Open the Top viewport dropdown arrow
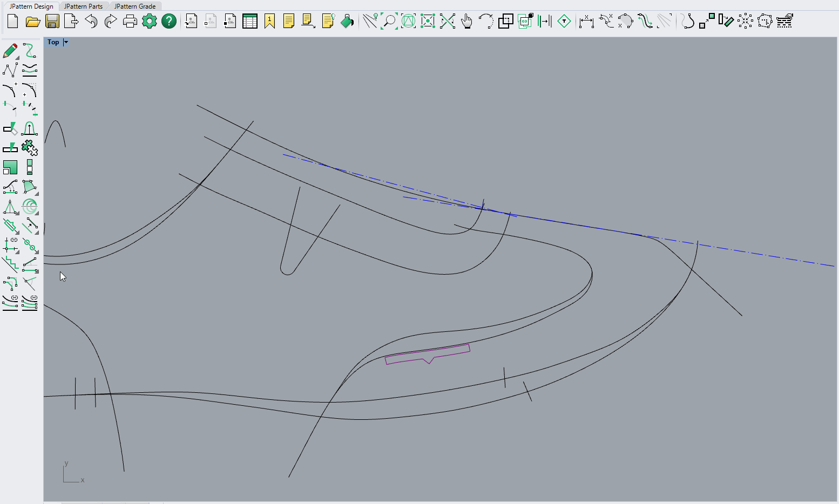 66,42
